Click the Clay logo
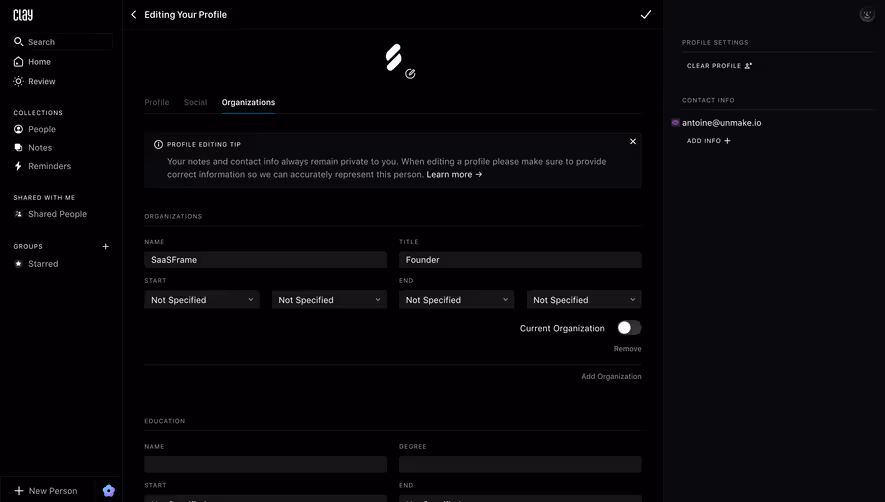885x502 pixels. point(23,15)
